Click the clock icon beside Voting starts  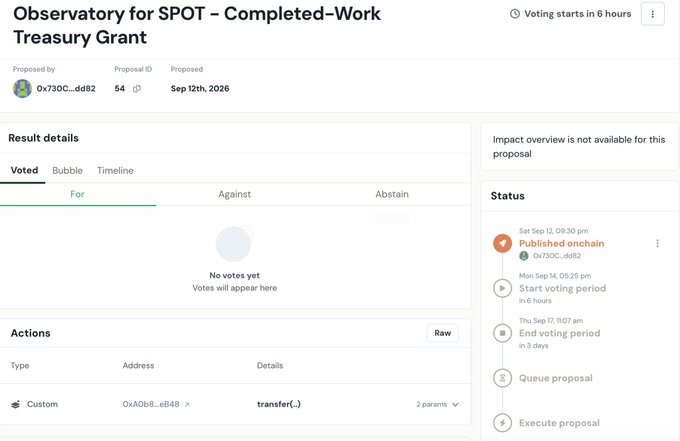[x=515, y=14]
